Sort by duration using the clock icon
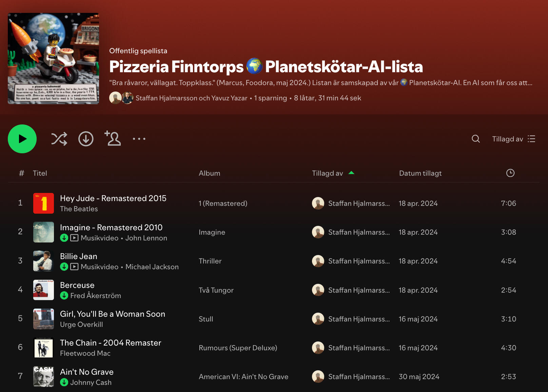The height and width of the screenshot is (392, 548). pos(510,173)
